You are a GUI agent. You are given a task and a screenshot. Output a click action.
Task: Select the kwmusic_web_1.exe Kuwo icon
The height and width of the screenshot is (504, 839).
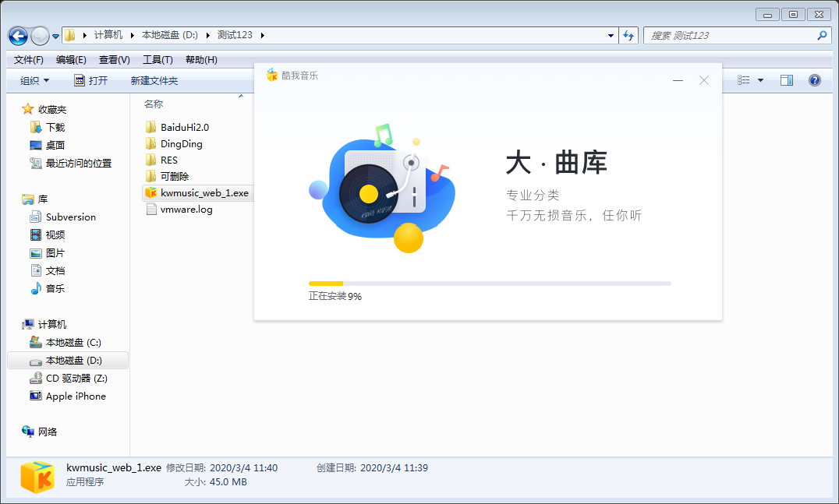[150, 192]
